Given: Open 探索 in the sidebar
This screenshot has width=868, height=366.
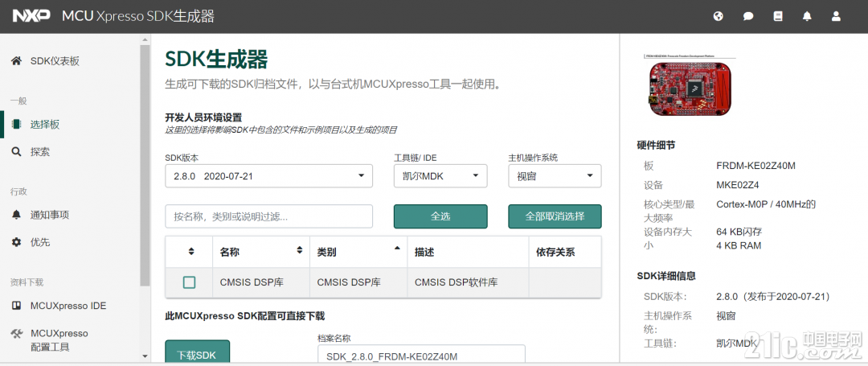Looking at the screenshot, I should 40,152.
